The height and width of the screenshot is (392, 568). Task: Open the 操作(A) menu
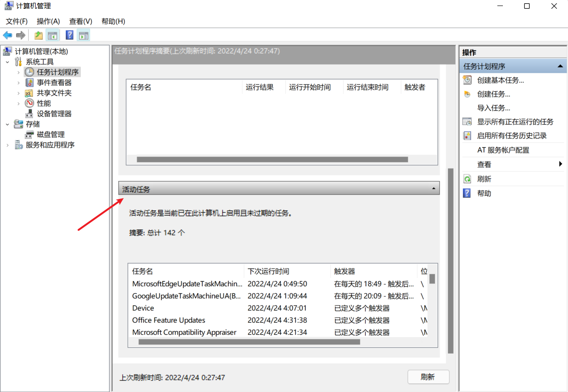(48, 21)
